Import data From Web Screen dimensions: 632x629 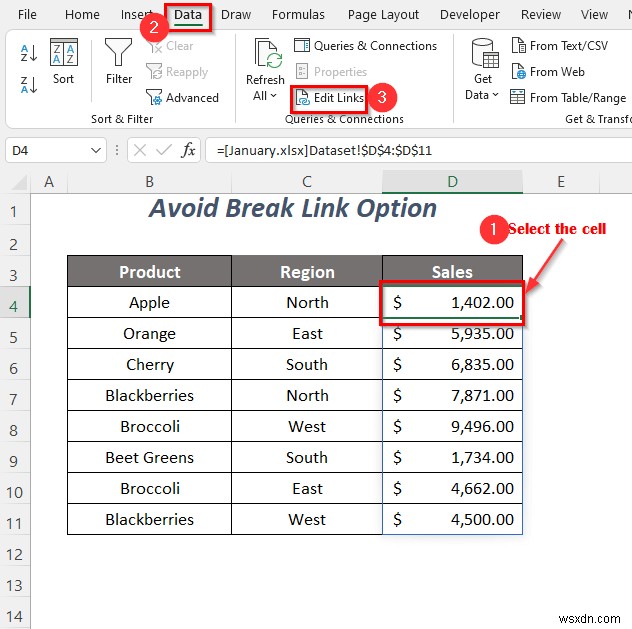click(x=548, y=72)
